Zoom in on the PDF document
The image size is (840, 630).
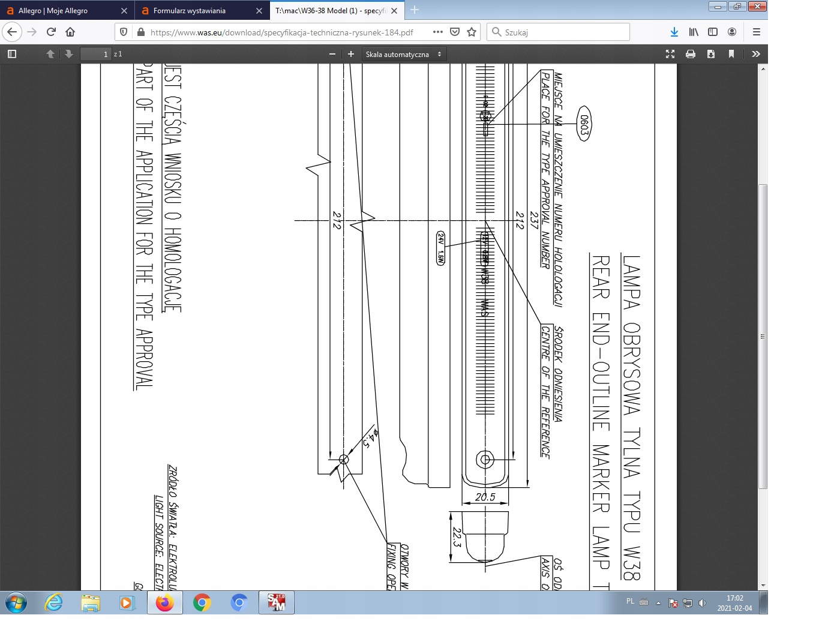pyautogui.click(x=351, y=54)
